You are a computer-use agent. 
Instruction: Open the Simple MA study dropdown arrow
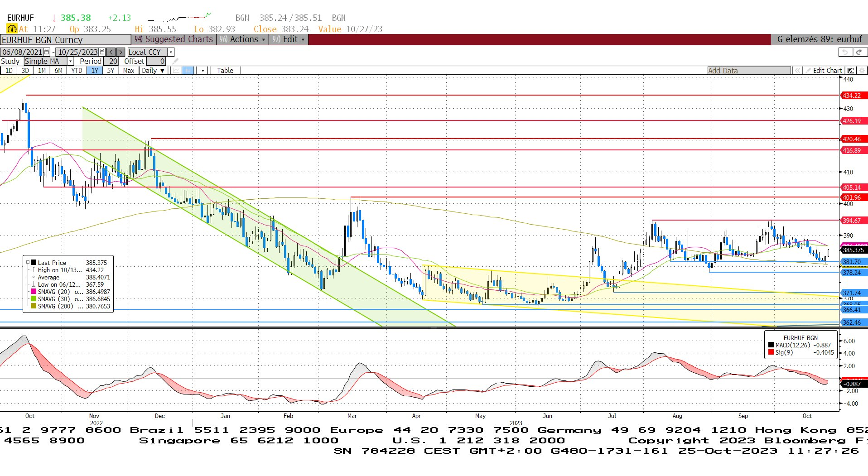pos(70,61)
